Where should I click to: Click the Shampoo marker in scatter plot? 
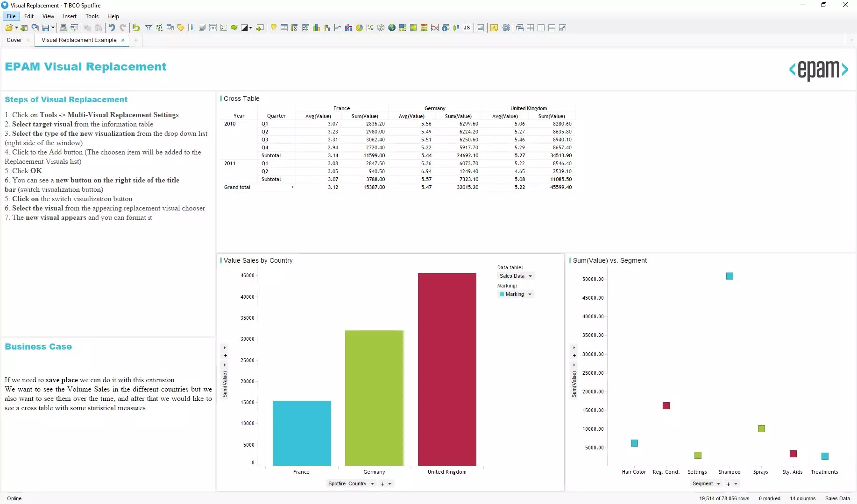click(x=730, y=276)
